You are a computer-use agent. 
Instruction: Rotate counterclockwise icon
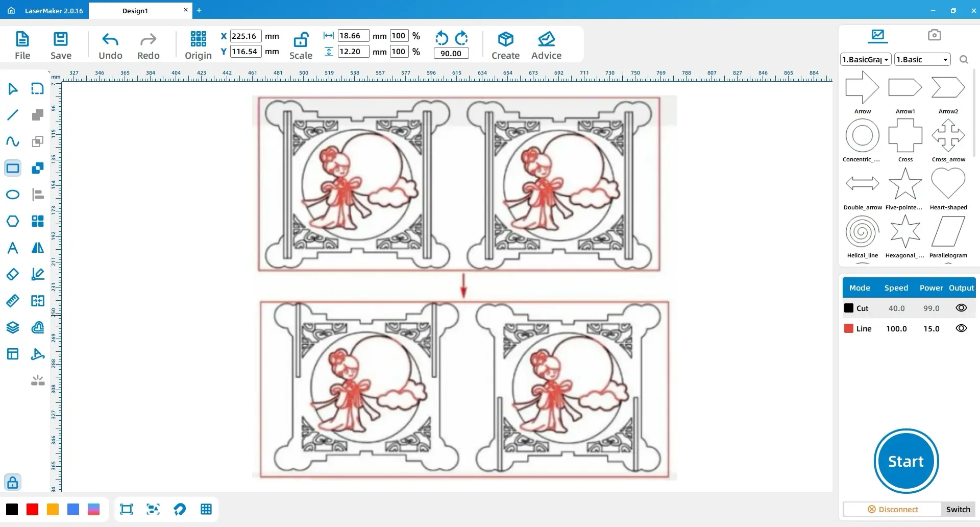[x=442, y=38]
